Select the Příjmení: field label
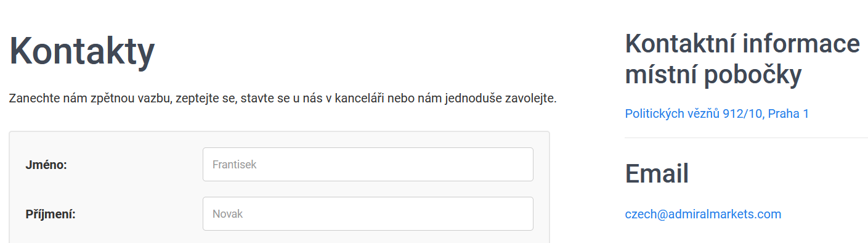868x243 pixels. click(50, 214)
